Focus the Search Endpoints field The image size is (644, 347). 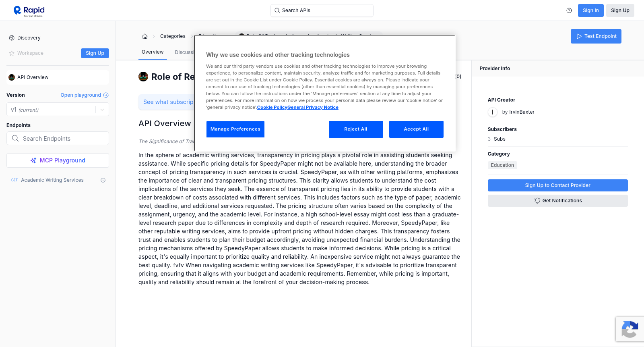coord(58,138)
